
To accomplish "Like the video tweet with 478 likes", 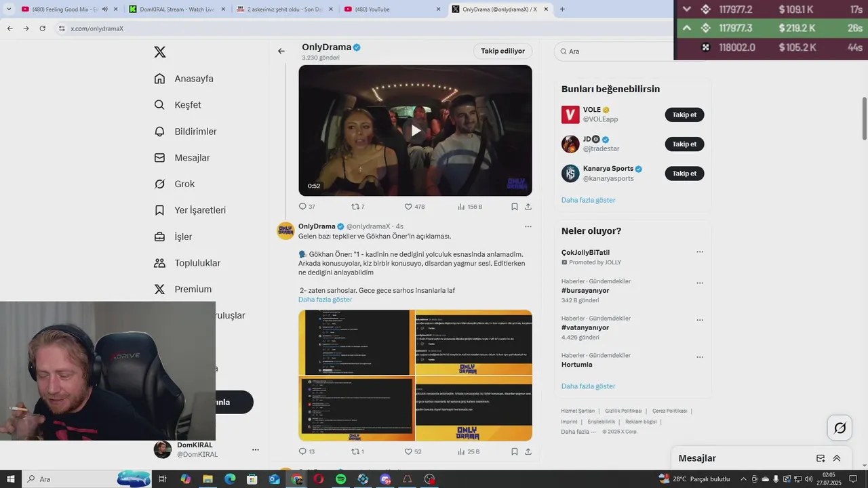I will pos(414,207).
